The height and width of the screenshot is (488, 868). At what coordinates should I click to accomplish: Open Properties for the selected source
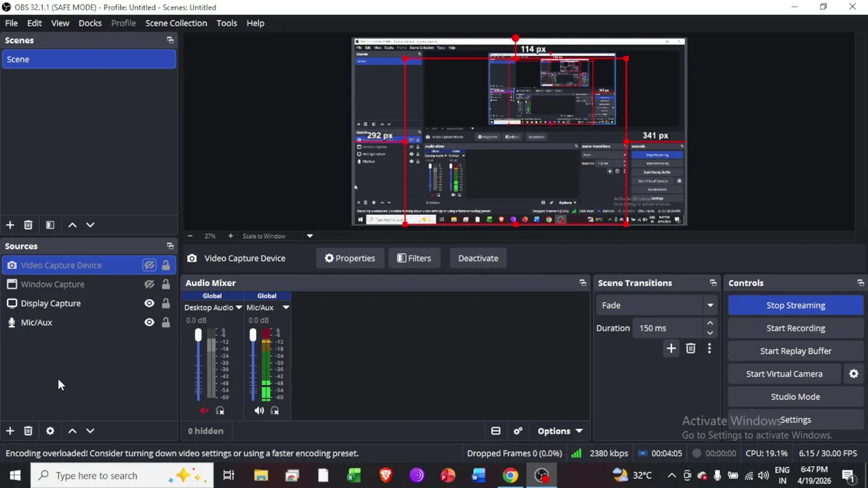pos(350,258)
